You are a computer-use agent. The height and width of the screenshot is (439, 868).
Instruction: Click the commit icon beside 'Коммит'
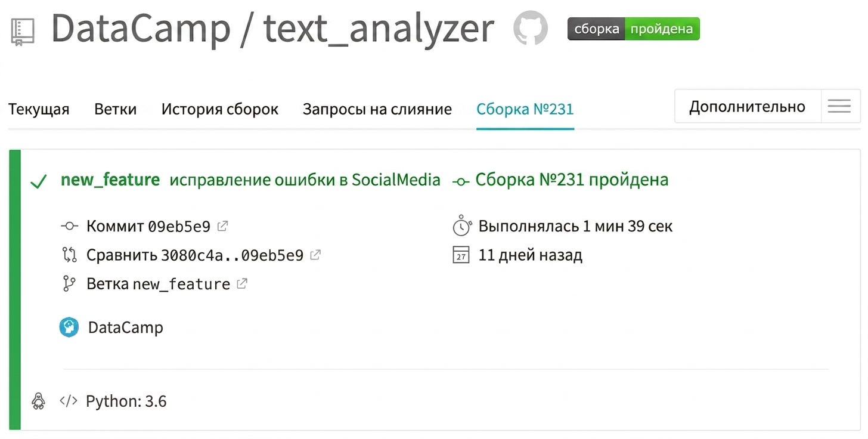click(x=69, y=226)
